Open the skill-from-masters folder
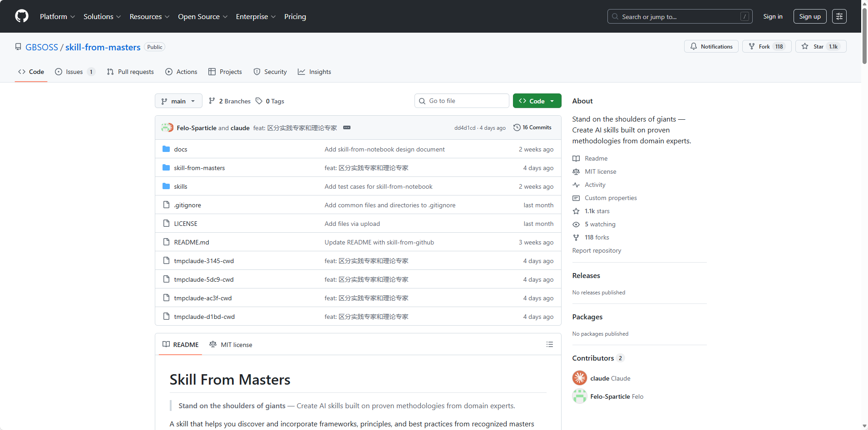 point(199,168)
